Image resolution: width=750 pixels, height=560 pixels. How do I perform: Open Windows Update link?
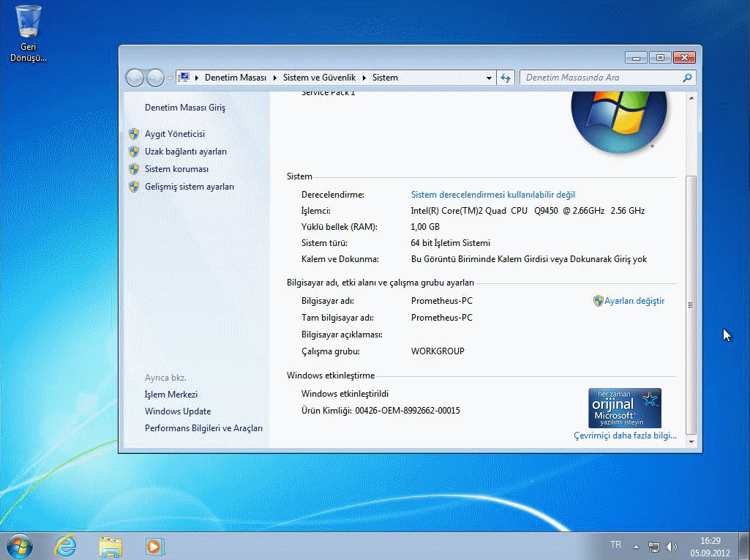pos(178,411)
